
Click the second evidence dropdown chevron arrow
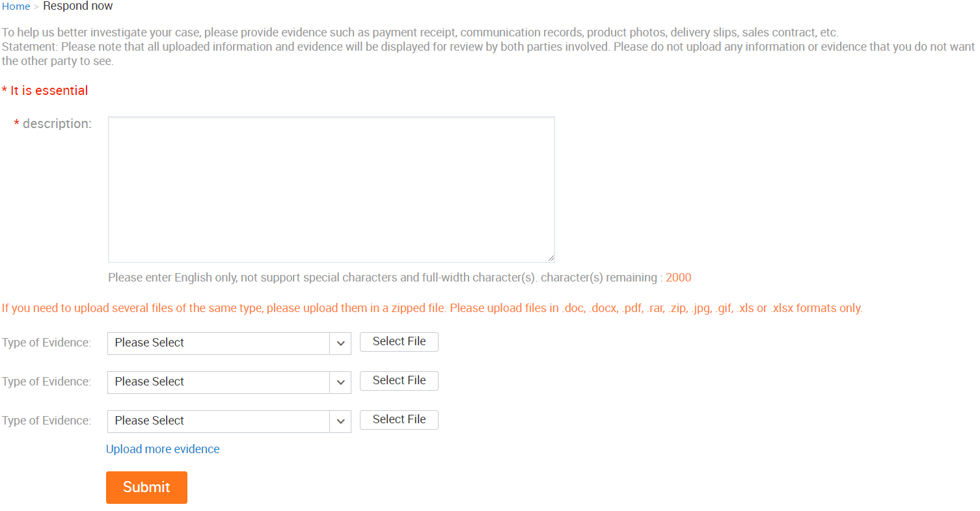pos(340,382)
